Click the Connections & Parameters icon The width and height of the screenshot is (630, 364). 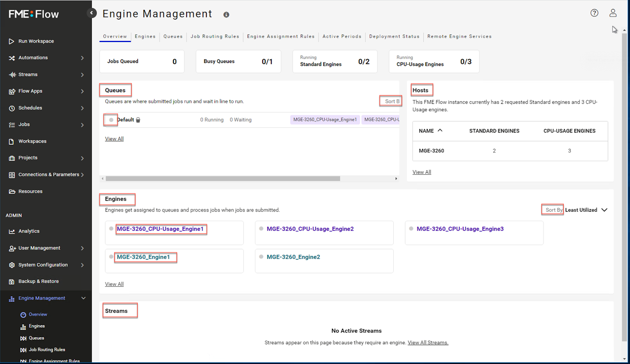[12, 175]
